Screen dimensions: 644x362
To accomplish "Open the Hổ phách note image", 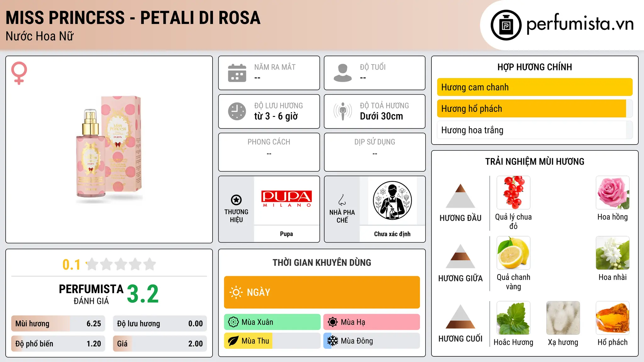I will (x=613, y=318).
